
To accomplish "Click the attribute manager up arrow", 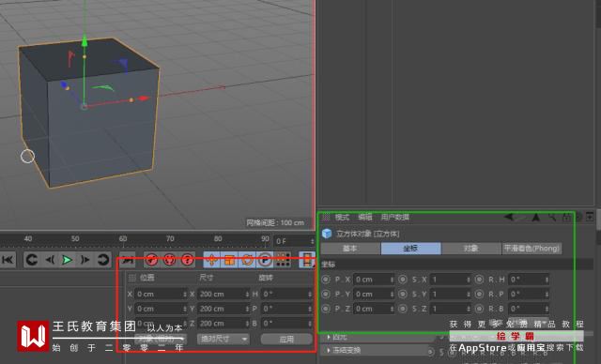I will pyautogui.click(x=536, y=217).
